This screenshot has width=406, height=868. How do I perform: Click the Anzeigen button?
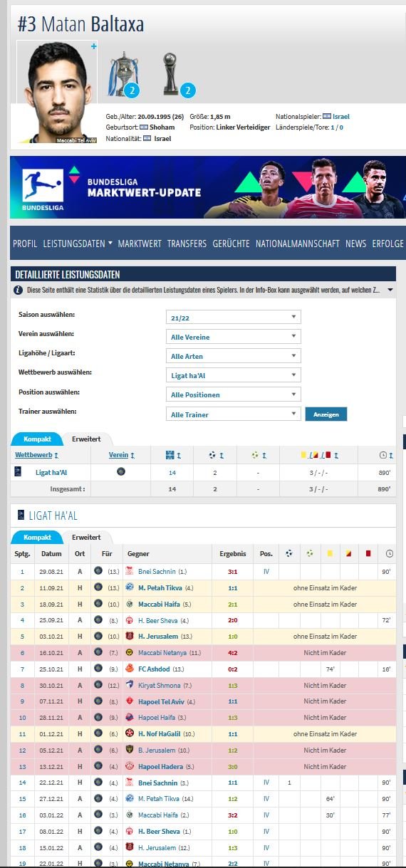(326, 414)
